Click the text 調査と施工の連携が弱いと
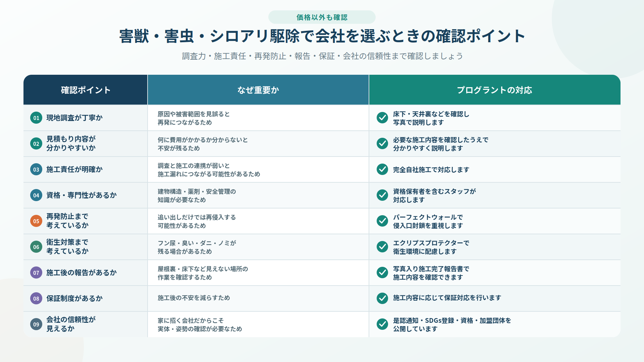 point(194,166)
